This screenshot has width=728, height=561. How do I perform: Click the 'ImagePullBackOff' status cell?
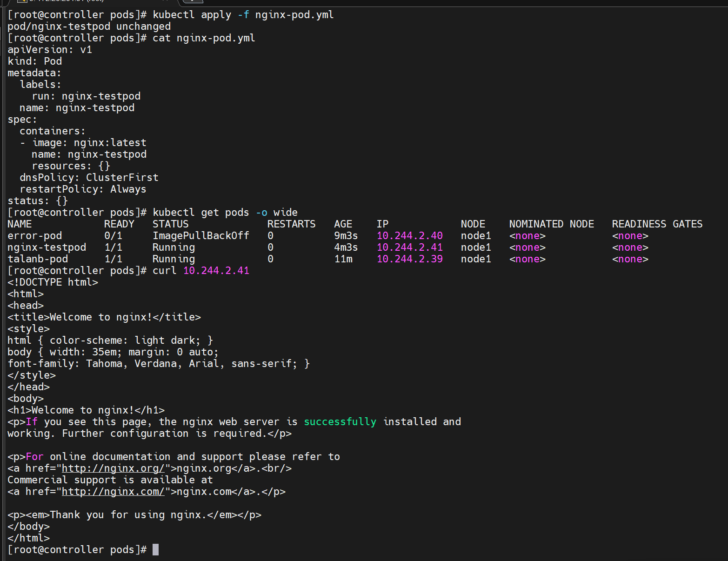(201, 236)
